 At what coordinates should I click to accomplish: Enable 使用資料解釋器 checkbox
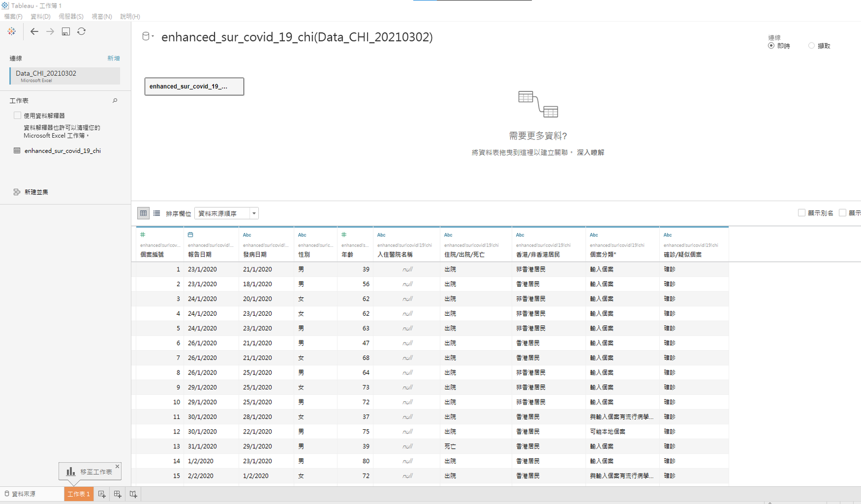click(x=18, y=116)
